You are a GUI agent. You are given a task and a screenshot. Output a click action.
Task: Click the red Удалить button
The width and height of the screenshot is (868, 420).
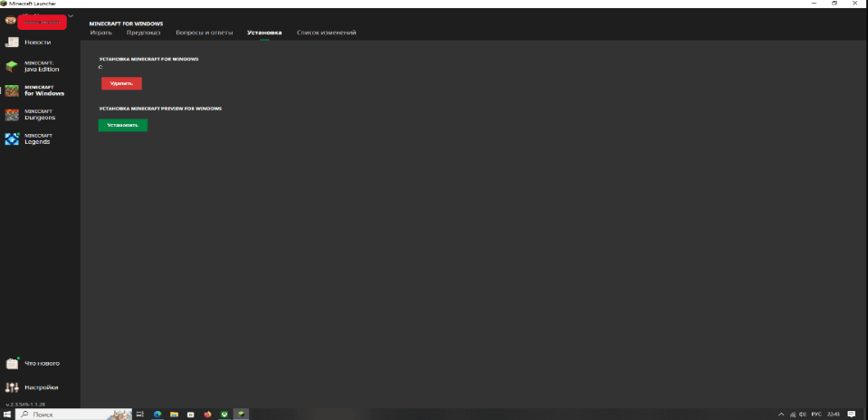pyautogui.click(x=121, y=83)
